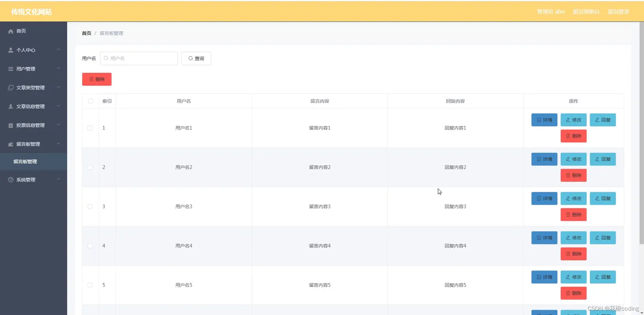Check the checkbox for row 用户名3
Viewport: 644px width, 315px height.
pos(90,206)
